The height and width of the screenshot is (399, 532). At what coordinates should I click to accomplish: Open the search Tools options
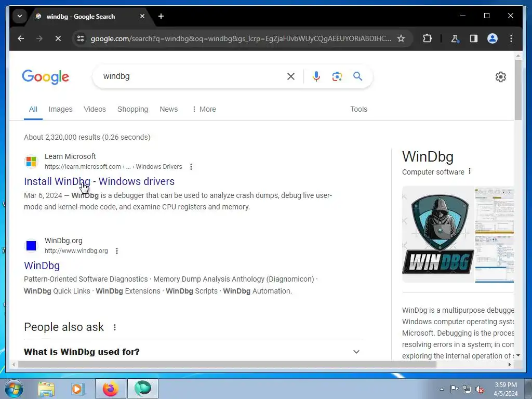coord(358,109)
